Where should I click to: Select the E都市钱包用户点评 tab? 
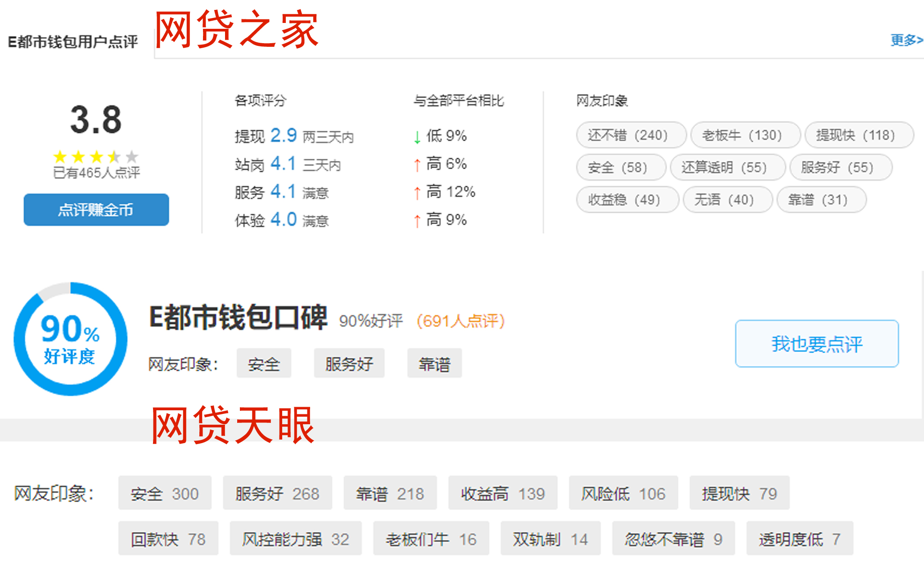(x=73, y=42)
